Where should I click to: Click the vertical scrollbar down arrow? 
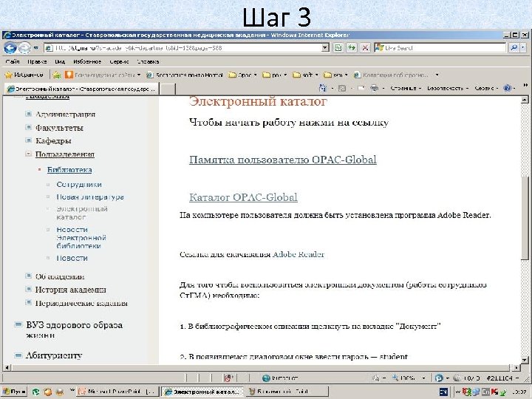coord(525,360)
